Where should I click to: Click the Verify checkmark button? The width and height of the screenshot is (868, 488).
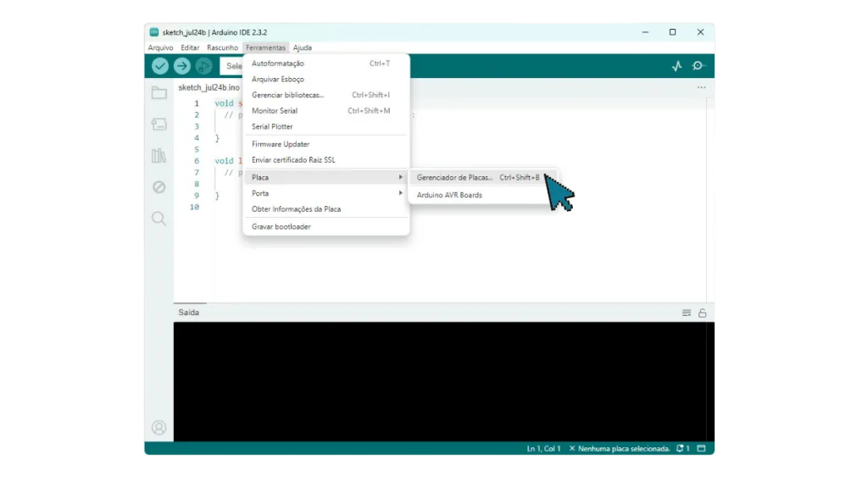160,66
